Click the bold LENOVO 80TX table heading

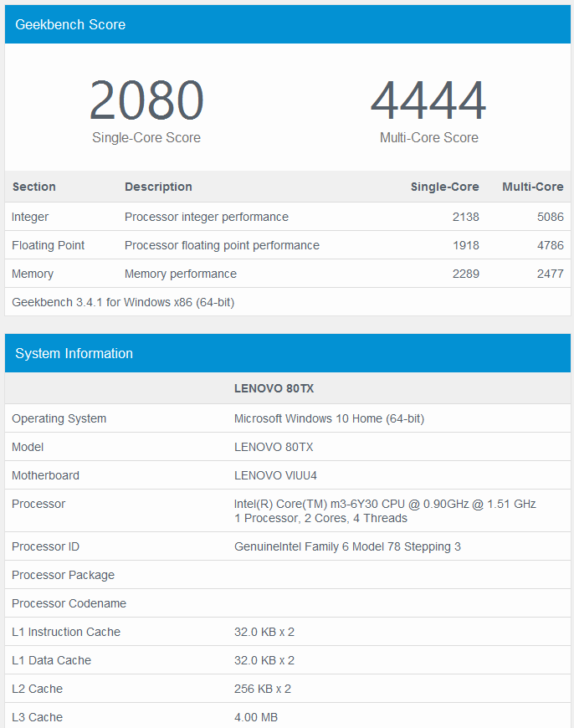pyautogui.click(x=274, y=388)
